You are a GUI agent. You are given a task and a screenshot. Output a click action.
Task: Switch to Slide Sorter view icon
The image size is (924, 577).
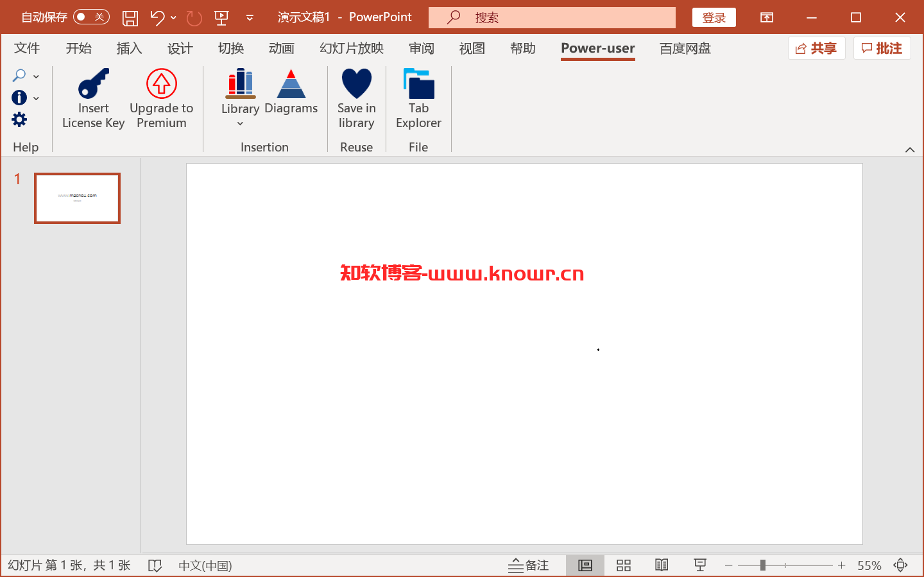point(624,565)
